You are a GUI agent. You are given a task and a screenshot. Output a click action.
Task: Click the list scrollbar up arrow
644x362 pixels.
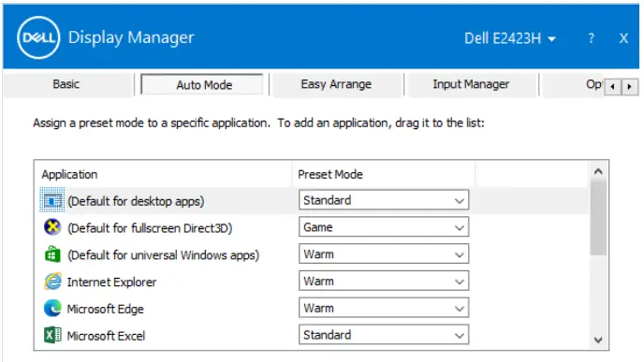point(598,171)
